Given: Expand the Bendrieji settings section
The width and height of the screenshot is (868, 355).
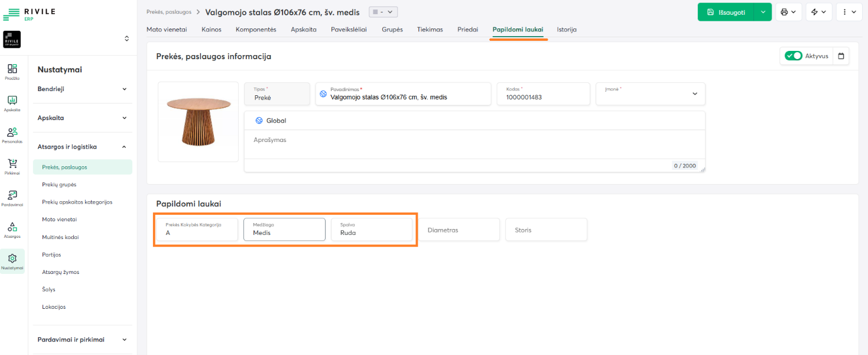Looking at the screenshot, I should coord(83,89).
